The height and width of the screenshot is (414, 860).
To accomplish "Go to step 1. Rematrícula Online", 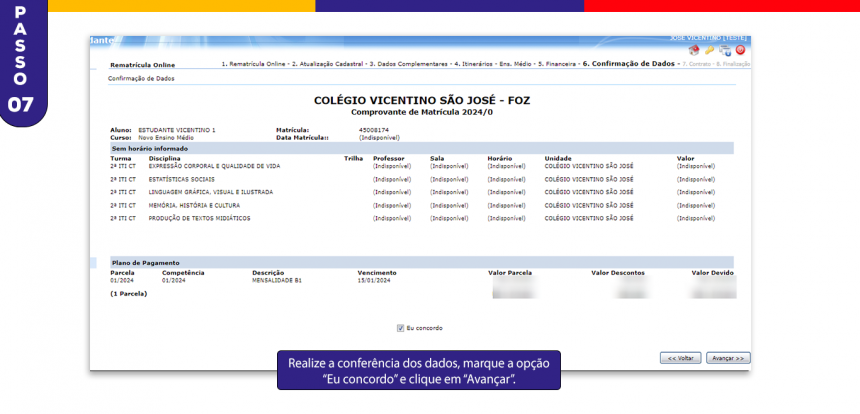I will point(253,64).
